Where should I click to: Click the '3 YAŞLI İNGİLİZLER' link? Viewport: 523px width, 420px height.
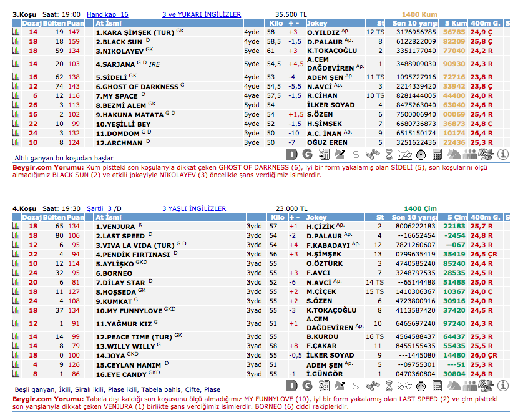193,208
